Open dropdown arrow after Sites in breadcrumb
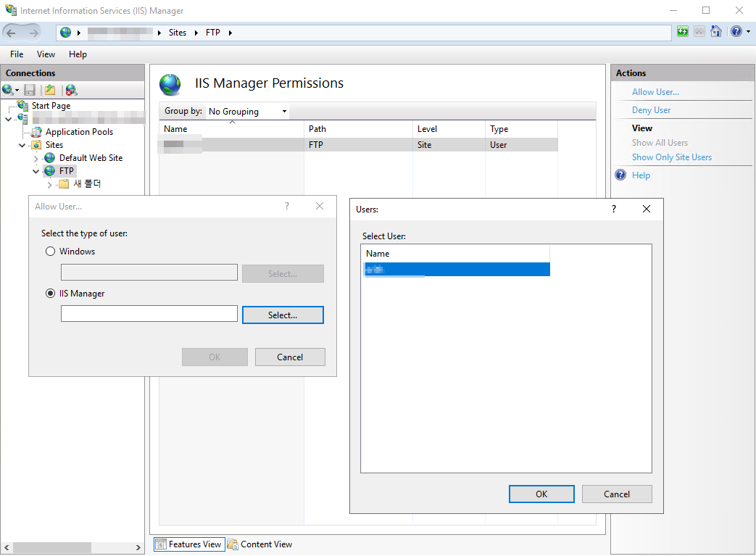Viewport: 756px width, 556px height. pos(196,33)
